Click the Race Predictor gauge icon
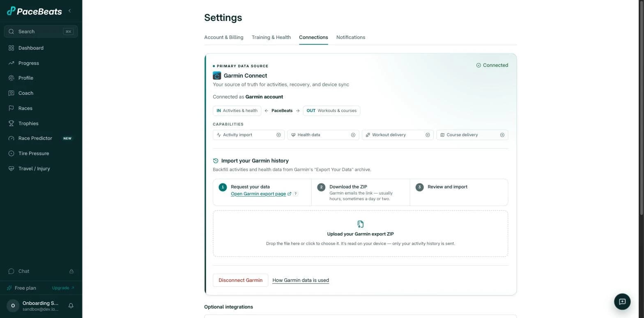Image resolution: width=644 pixels, height=318 pixels. [x=11, y=138]
